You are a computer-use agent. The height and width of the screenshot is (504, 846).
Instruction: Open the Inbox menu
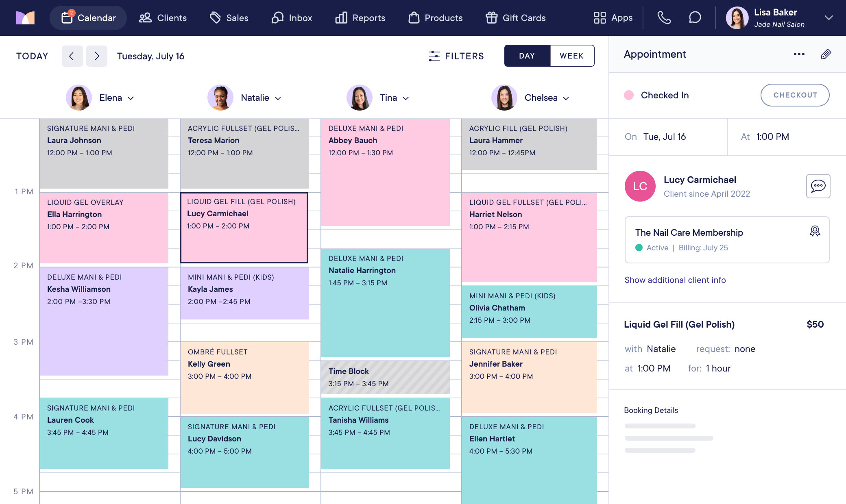(292, 18)
